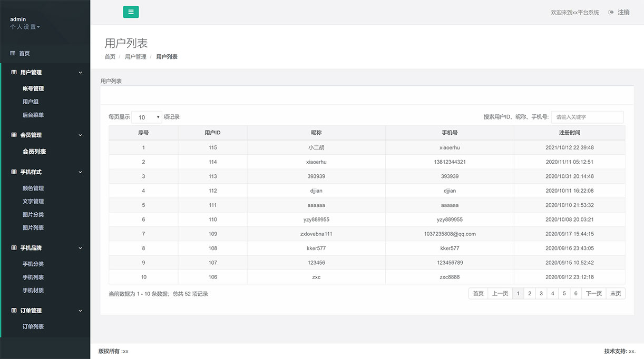Collapse 用户管理 menu using its chevron
644x359 pixels.
pos(80,73)
